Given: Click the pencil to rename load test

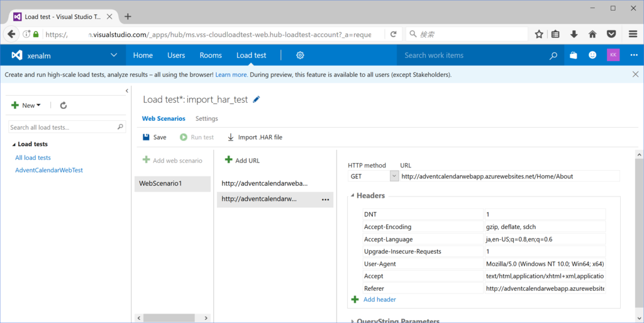Looking at the screenshot, I should click(x=257, y=99).
